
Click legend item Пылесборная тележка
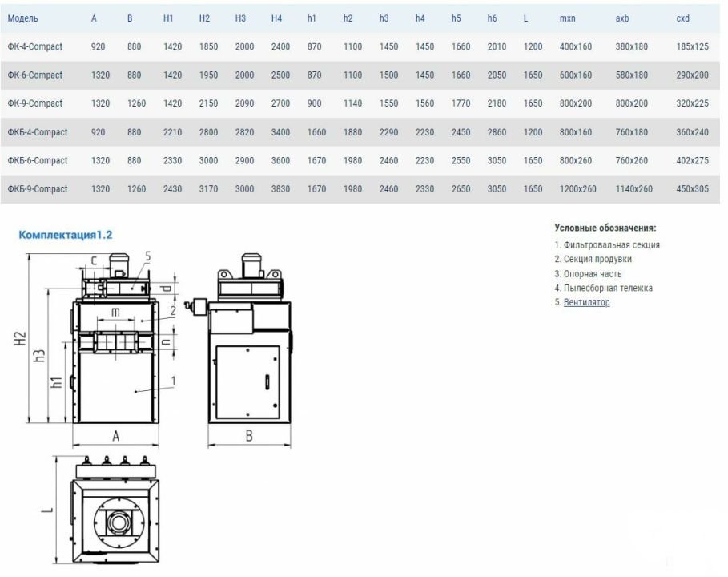[x=604, y=288]
